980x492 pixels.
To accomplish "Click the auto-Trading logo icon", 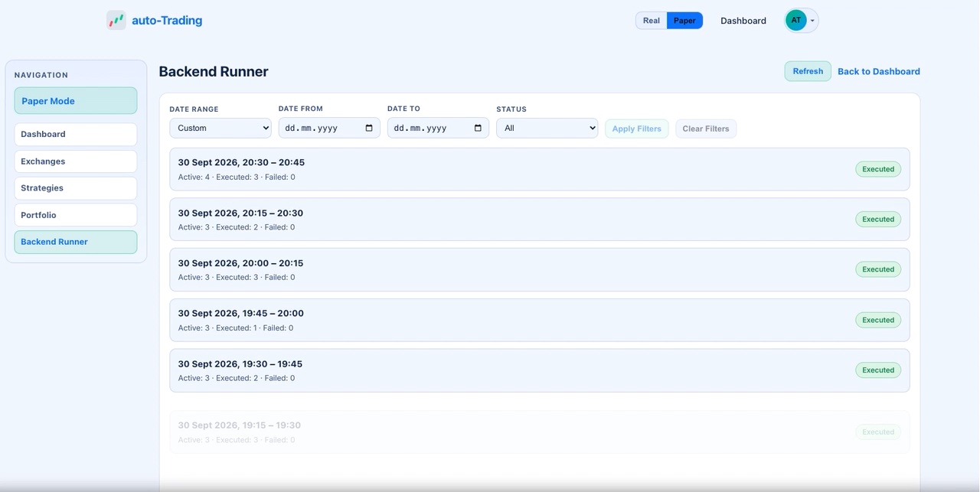I will 116,21.
